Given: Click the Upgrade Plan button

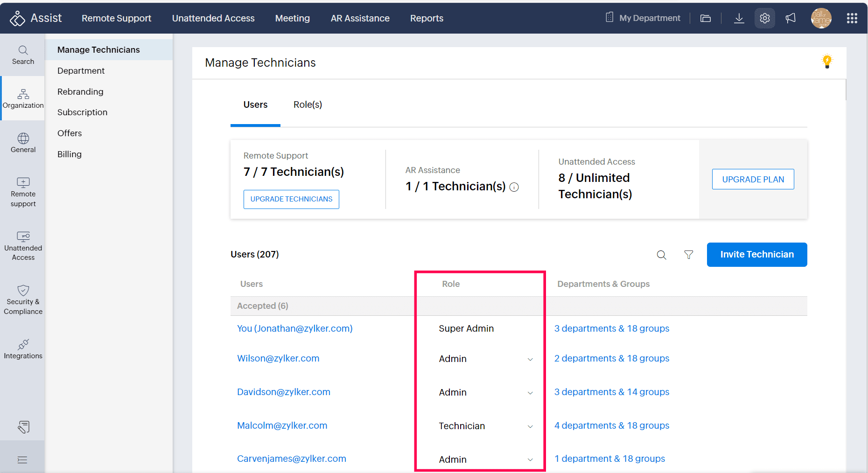Looking at the screenshot, I should 753,180.
